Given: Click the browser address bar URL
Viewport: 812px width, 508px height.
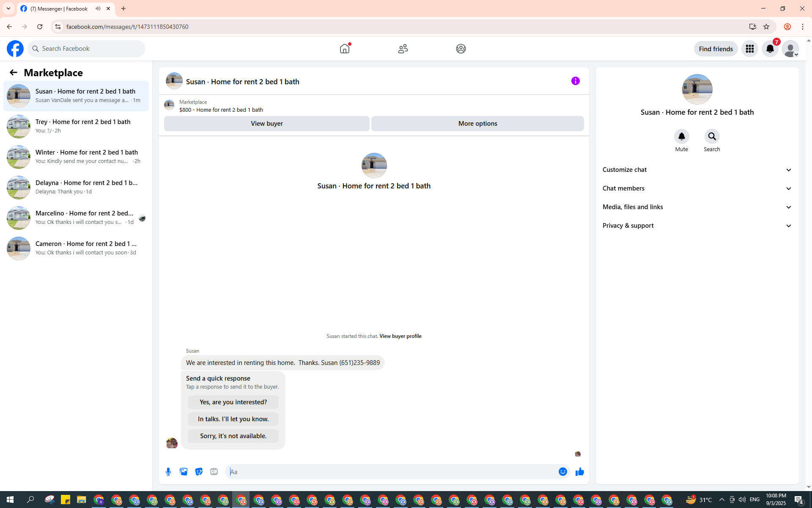Looking at the screenshot, I should click(127, 27).
